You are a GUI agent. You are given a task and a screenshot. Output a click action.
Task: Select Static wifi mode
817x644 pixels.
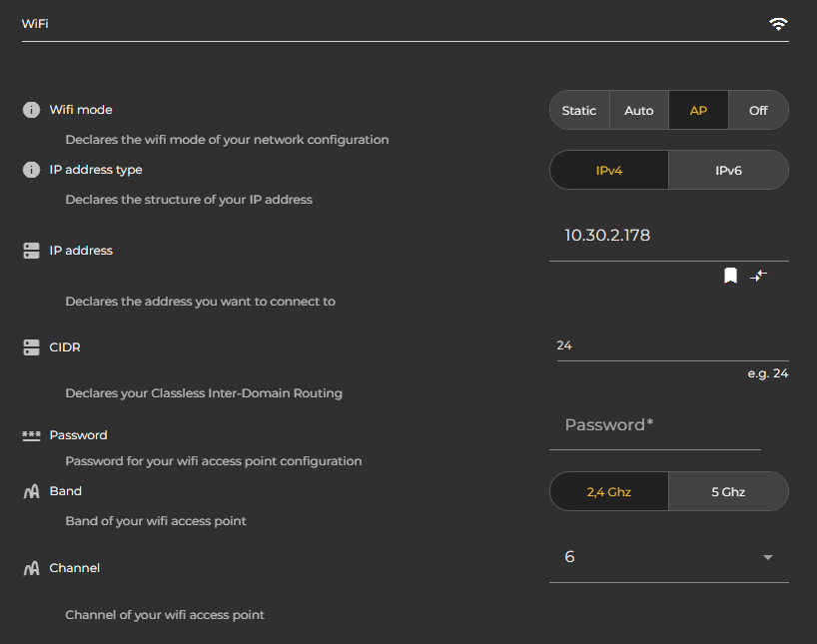click(x=579, y=110)
